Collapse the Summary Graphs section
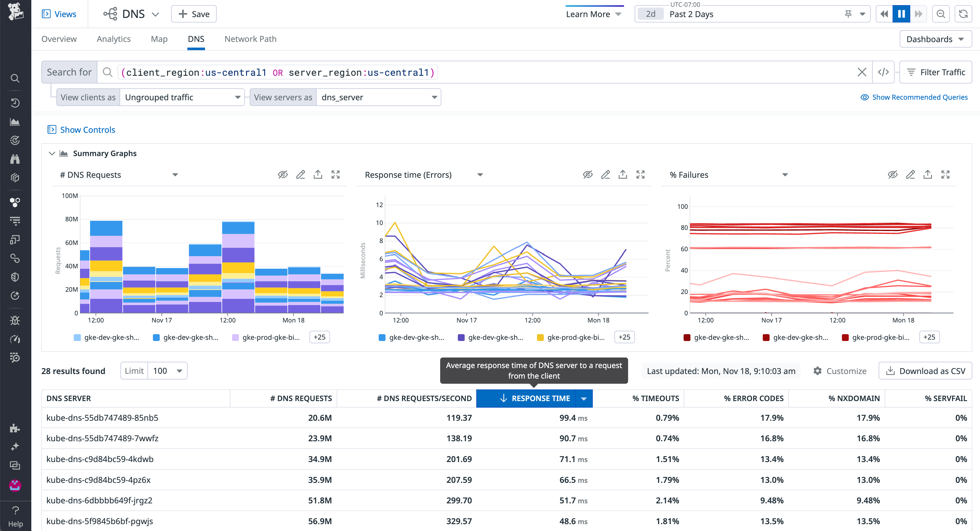This screenshot has height=531, width=980. pos(52,153)
